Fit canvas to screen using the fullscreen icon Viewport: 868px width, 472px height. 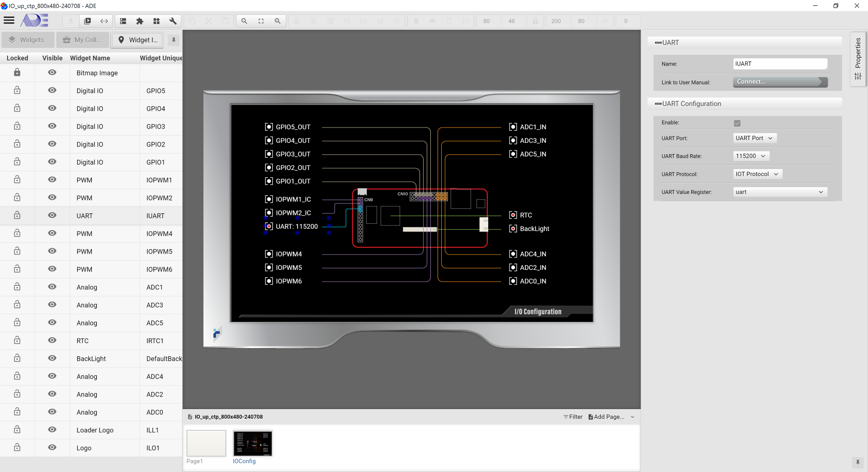click(x=261, y=21)
